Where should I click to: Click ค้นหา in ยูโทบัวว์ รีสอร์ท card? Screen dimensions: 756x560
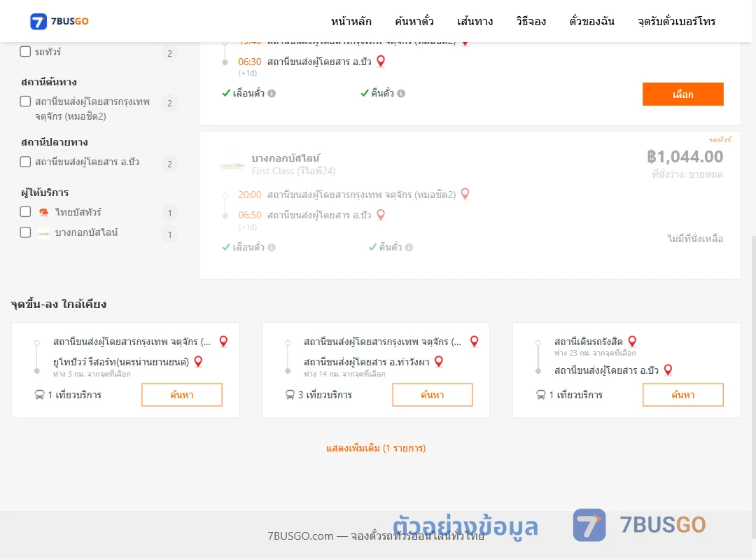tap(182, 395)
